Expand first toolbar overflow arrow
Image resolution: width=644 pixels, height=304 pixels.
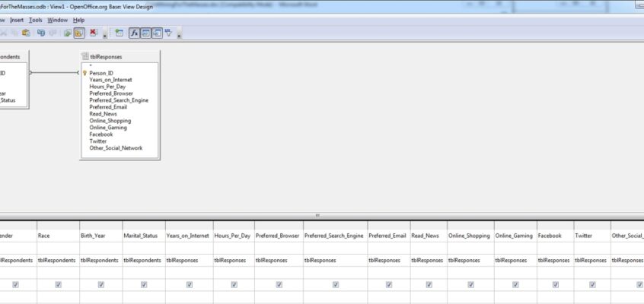(105, 34)
